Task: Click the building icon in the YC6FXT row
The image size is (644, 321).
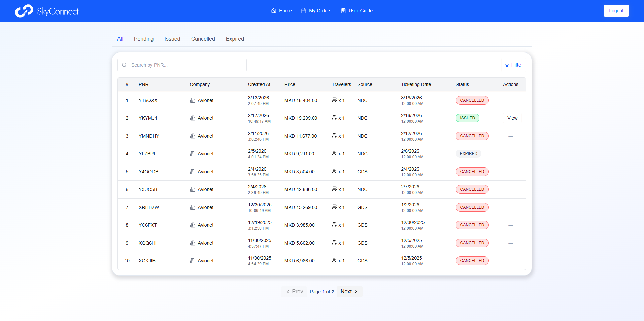Action: (193, 225)
